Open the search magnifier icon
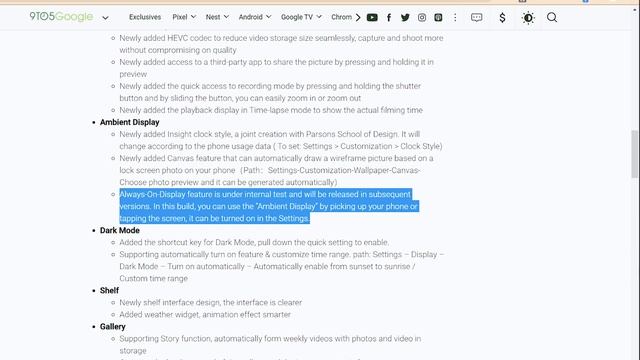 (552, 17)
